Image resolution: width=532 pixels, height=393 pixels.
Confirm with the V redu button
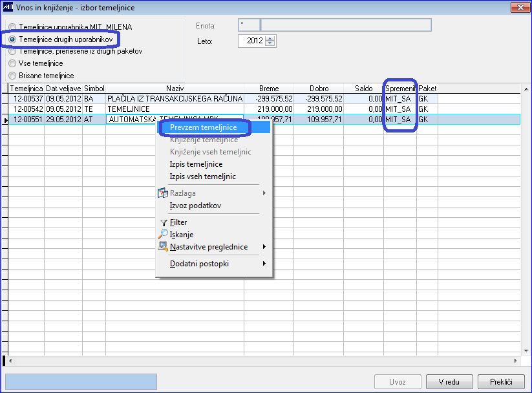[449, 382]
